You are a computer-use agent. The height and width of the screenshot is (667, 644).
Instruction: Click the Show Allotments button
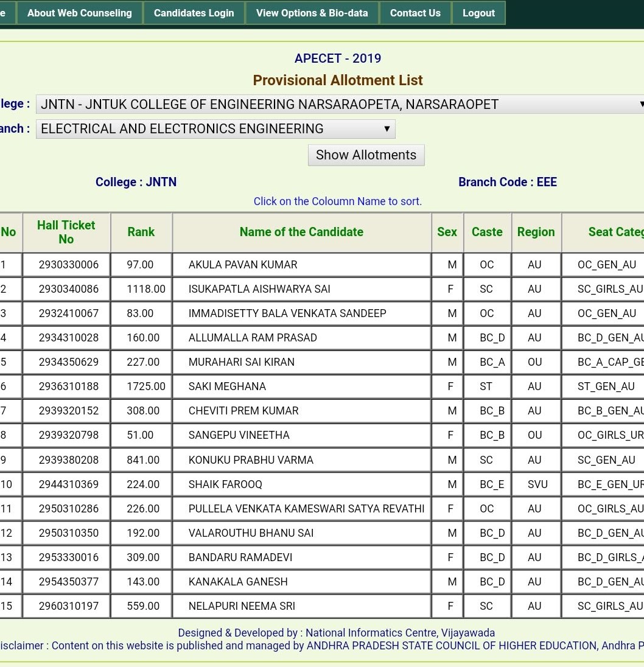tap(366, 155)
